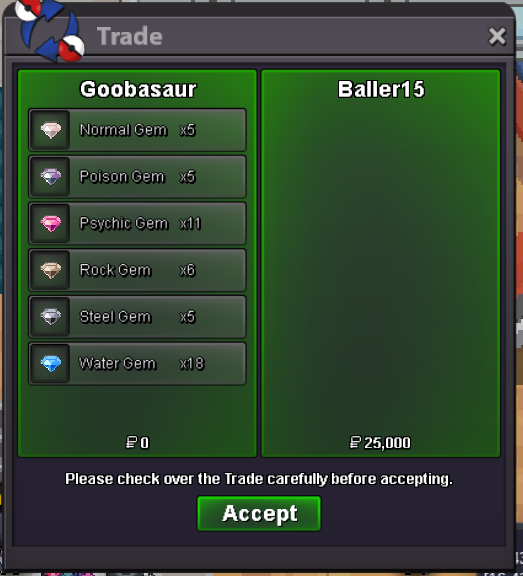The image size is (523, 576).
Task: Close the Trade window
Action: point(497,36)
